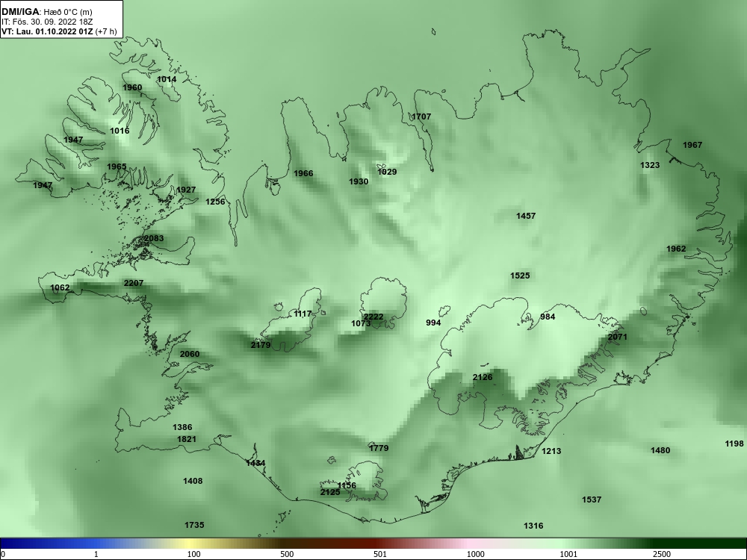
Task: Select the map value 1930
Action: tap(359, 182)
